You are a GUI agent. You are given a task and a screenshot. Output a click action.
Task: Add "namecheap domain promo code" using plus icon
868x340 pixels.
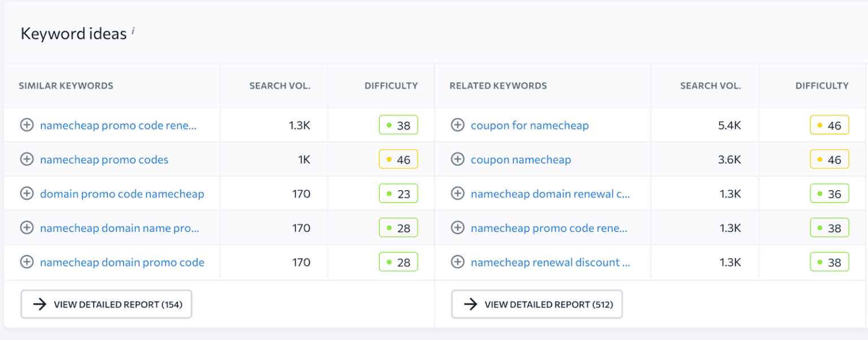click(27, 262)
